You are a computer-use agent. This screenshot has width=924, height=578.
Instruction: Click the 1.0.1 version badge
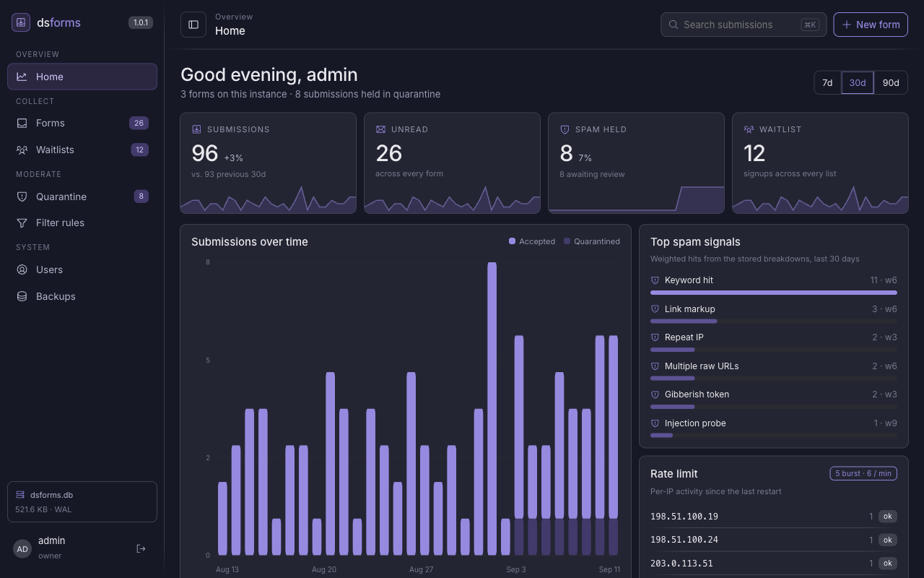140,22
